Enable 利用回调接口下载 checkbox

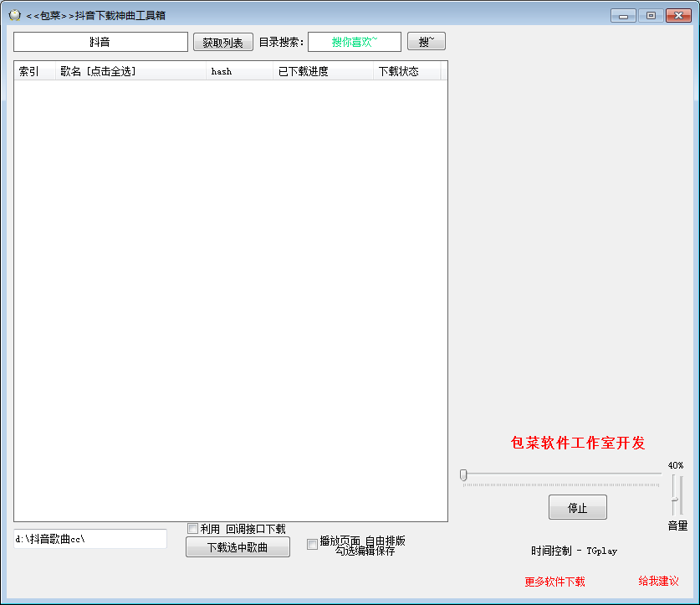click(193, 528)
